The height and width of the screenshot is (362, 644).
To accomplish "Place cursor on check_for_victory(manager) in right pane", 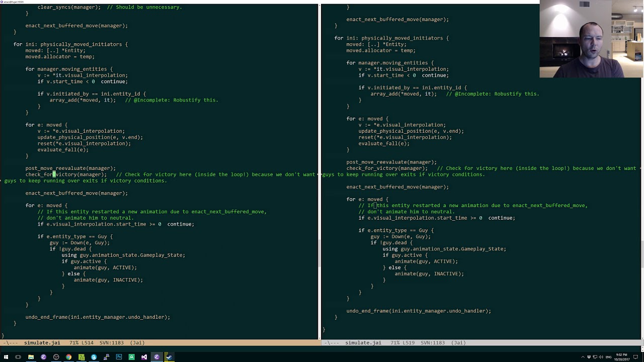I will click(387, 168).
